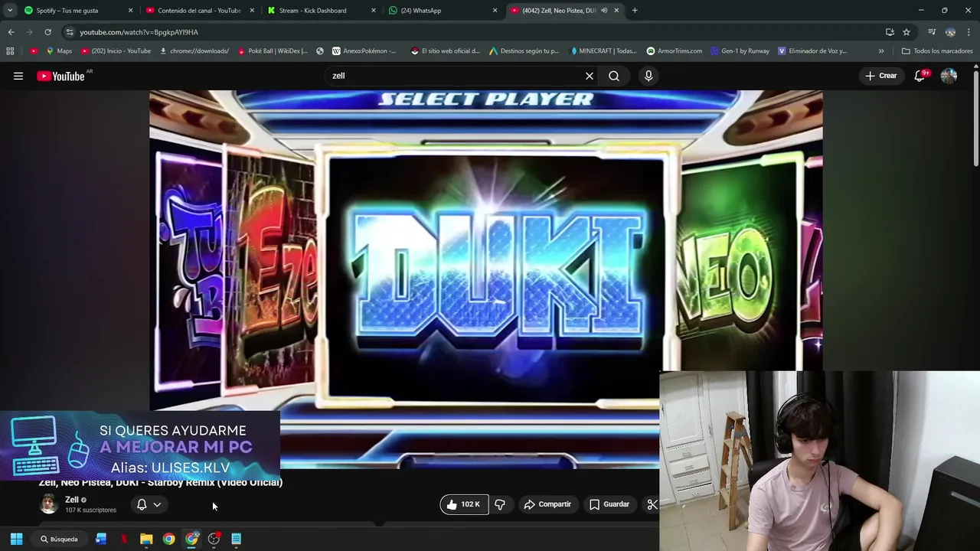This screenshot has width=980, height=551.
Task: Install app icon in address bar
Action: pyautogui.click(x=890, y=32)
